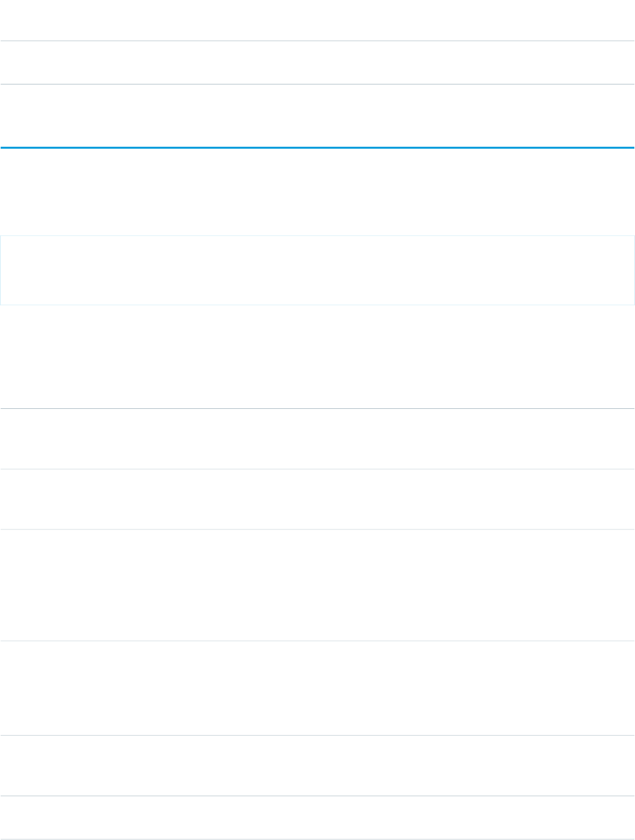Click the bottommost gray divider line
This screenshot has width=635, height=840.
tap(317, 838)
